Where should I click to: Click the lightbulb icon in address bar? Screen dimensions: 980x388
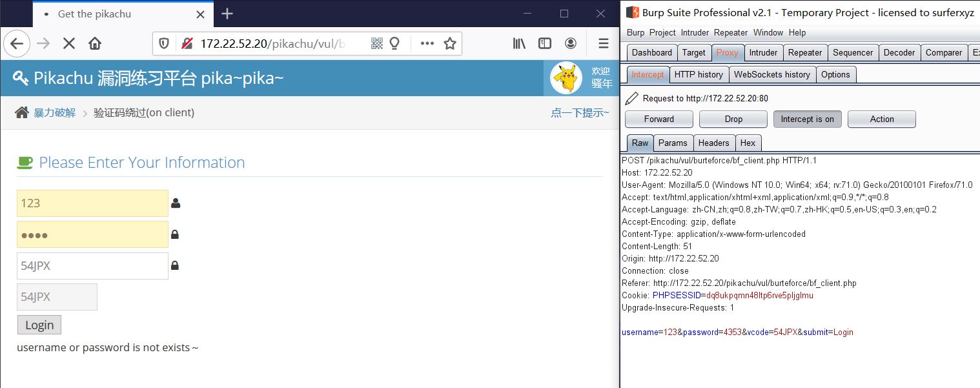click(x=394, y=44)
